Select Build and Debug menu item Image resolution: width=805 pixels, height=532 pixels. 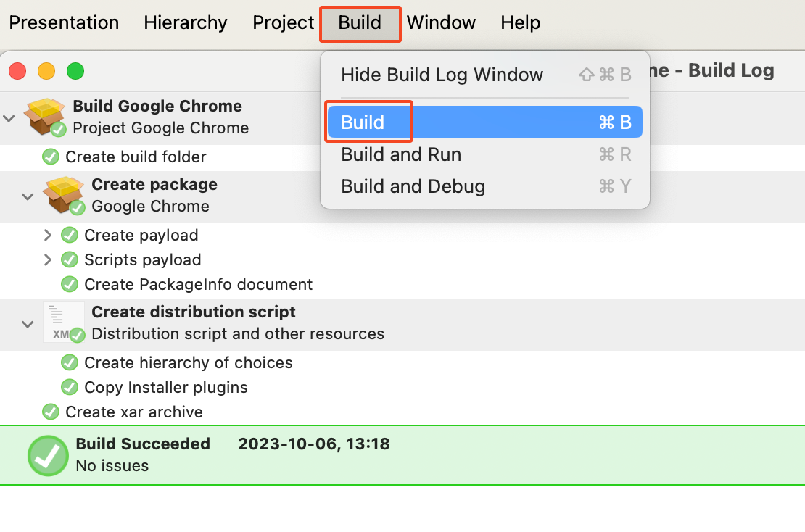413,186
